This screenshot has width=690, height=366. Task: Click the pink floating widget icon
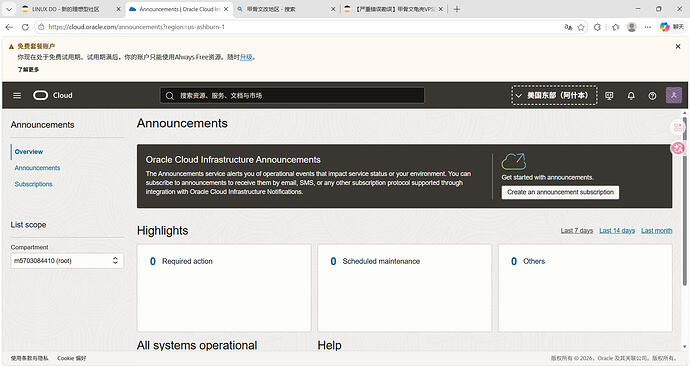click(x=678, y=148)
